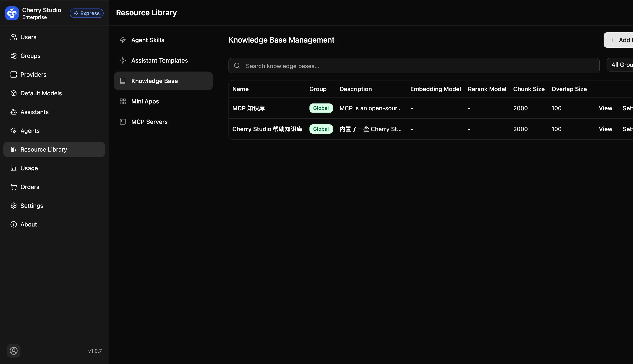The width and height of the screenshot is (633, 364).
Task: Click Global badge in MCP 知识库 row
Action: (321, 108)
